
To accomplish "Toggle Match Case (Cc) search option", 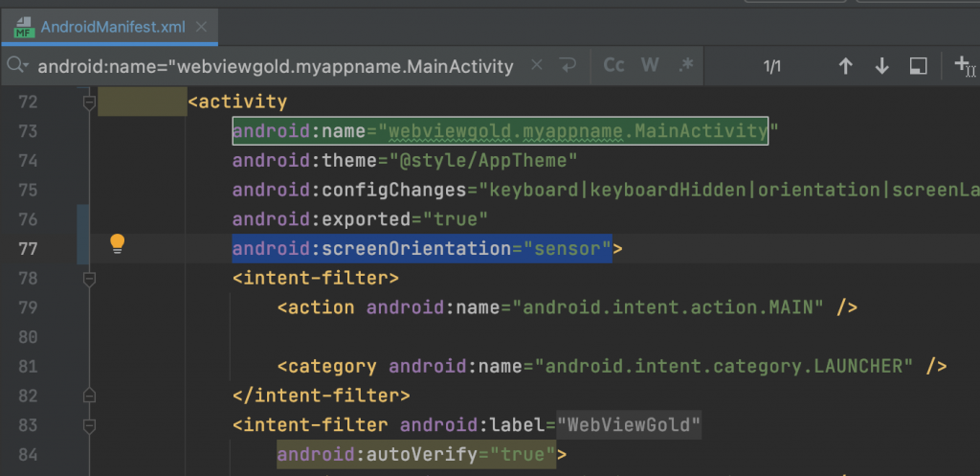I will click(x=613, y=66).
